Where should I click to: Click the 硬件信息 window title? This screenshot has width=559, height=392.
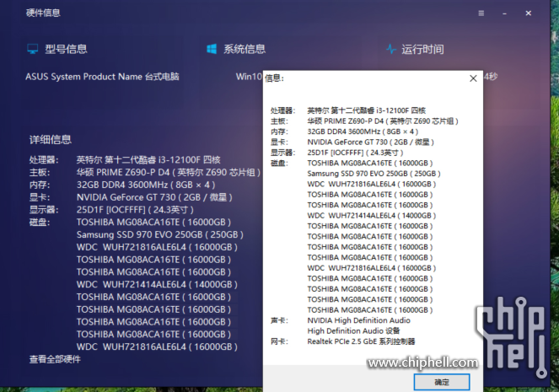(x=43, y=13)
